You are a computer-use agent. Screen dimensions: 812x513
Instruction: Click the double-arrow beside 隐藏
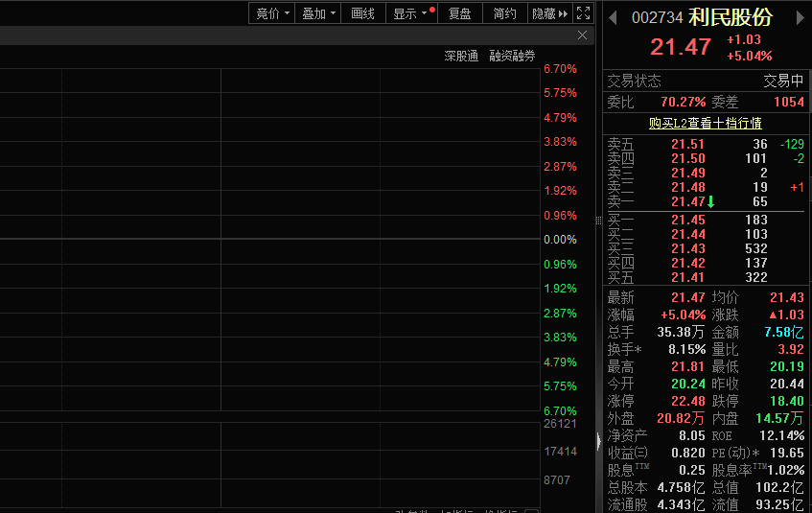564,13
